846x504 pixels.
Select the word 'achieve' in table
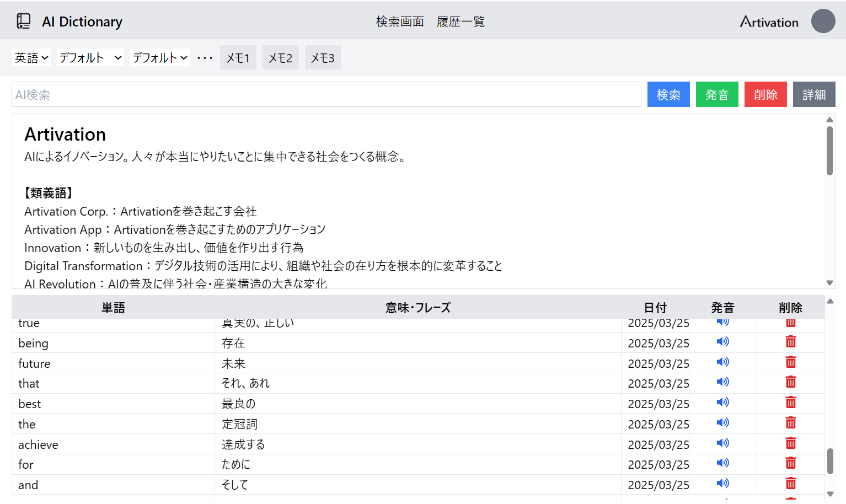(38, 444)
